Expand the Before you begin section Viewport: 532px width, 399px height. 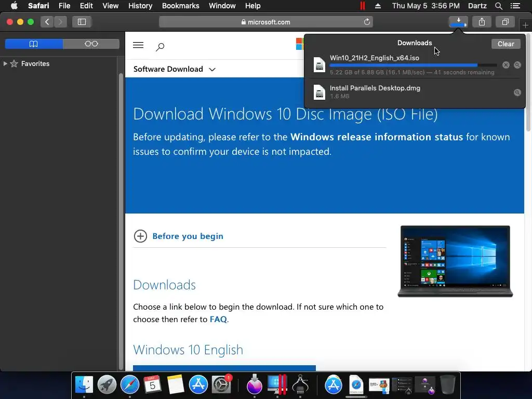[x=140, y=236]
